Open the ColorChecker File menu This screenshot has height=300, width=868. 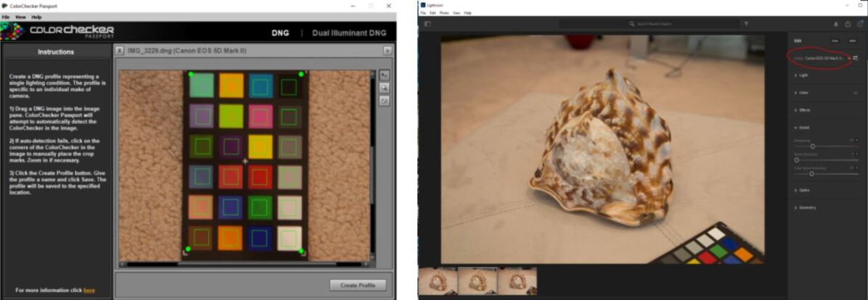[x=6, y=17]
